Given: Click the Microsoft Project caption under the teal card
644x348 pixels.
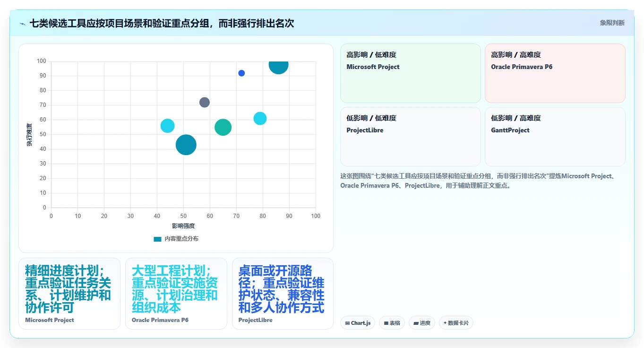Looking at the screenshot, I should coord(50,320).
